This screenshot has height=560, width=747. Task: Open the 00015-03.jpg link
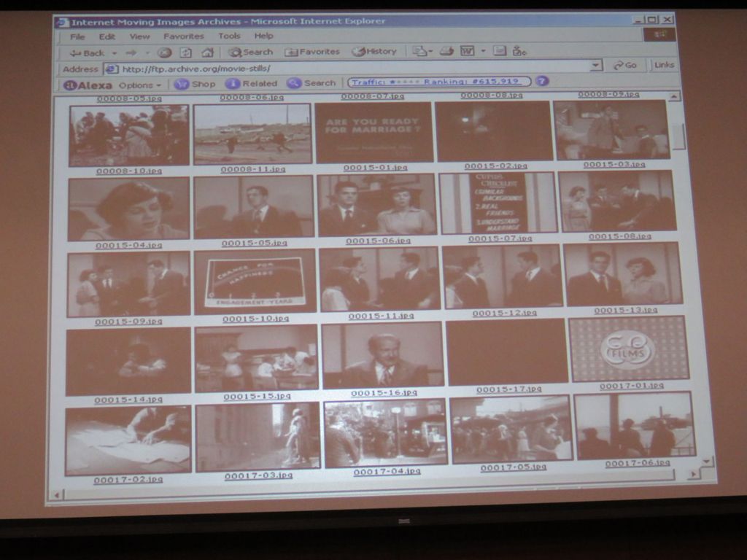point(614,164)
